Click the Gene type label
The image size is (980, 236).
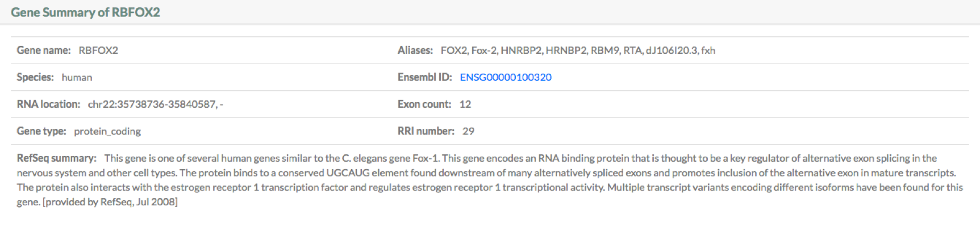pos(41,131)
